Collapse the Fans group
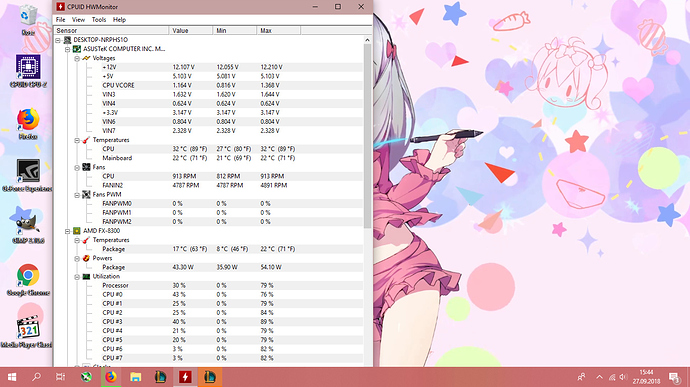The height and width of the screenshot is (387, 690). click(x=77, y=168)
